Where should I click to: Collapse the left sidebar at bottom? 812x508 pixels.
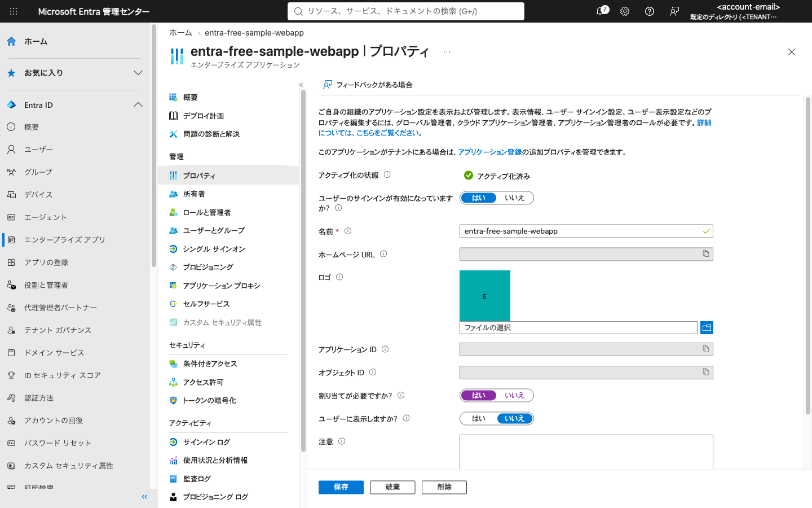click(144, 497)
